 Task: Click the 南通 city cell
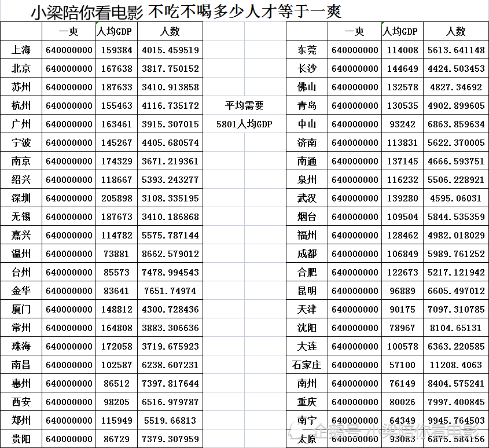pos(307,161)
